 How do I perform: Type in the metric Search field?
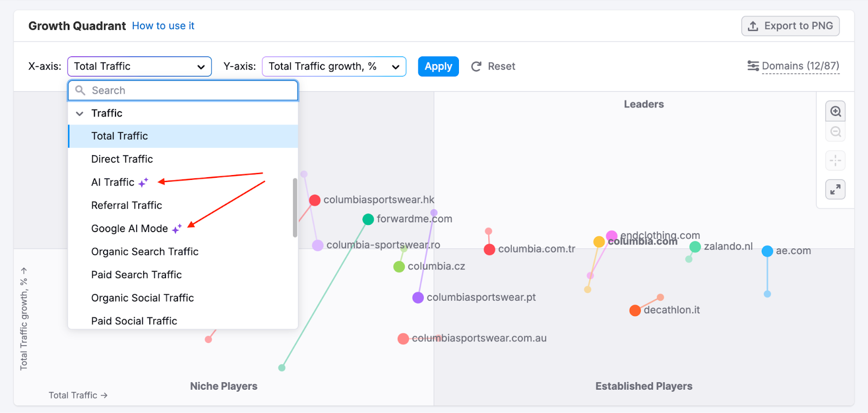pyautogui.click(x=190, y=91)
